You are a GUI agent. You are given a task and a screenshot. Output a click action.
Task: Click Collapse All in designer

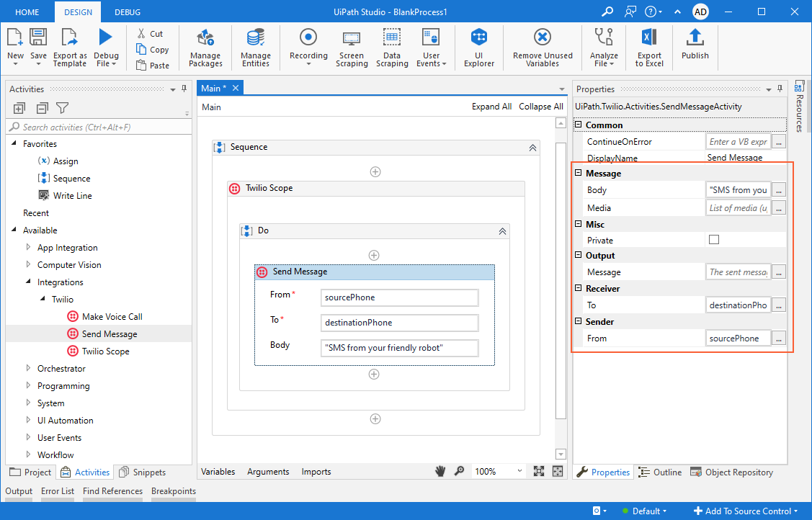[541, 107]
